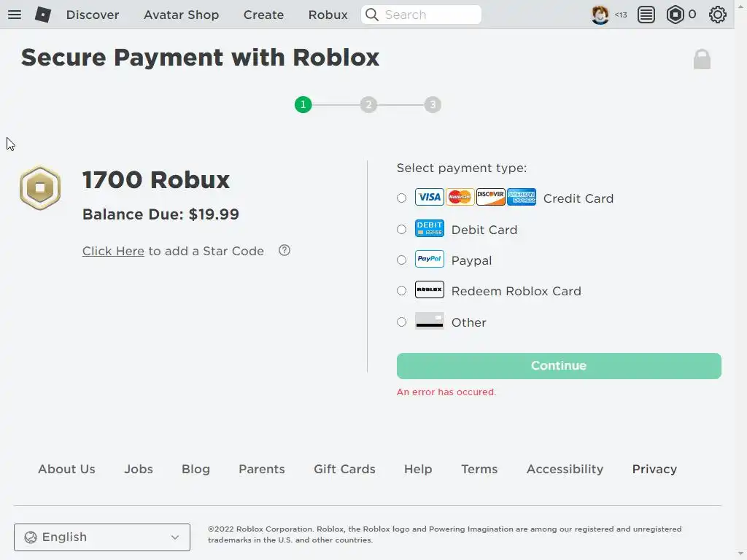Select the Paypal radio button
Viewport: 747px width, 560px height.
point(402,260)
